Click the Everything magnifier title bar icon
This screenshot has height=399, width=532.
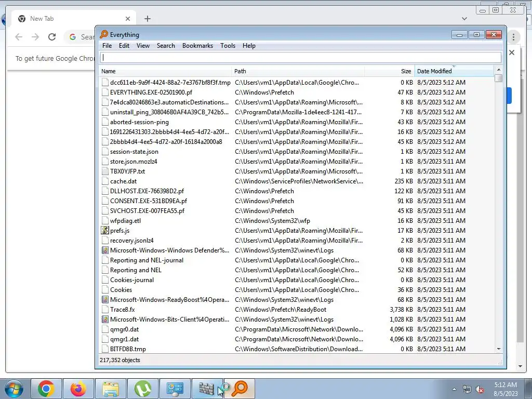coord(104,34)
